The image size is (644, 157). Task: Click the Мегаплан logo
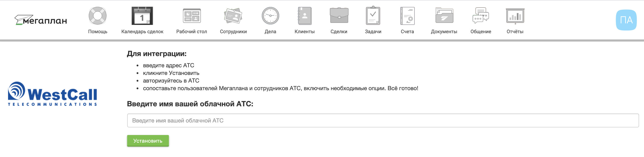coord(41,20)
